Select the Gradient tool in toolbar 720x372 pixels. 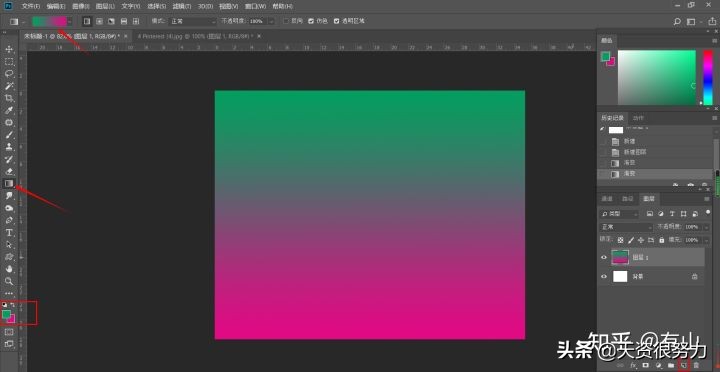[x=9, y=184]
